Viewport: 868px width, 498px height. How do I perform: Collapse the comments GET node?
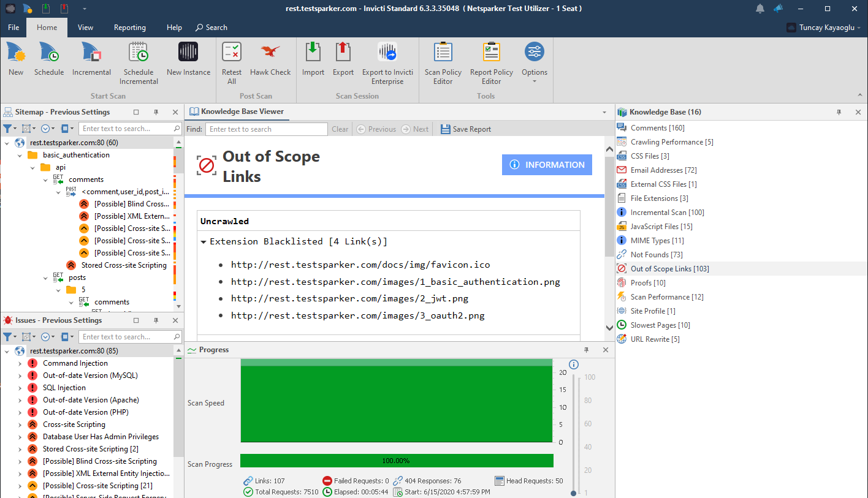point(45,180)
